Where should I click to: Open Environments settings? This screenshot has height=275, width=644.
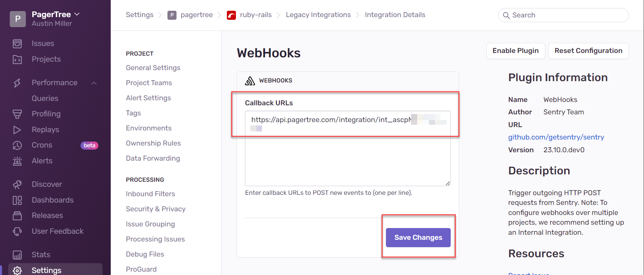click(149, 128)
